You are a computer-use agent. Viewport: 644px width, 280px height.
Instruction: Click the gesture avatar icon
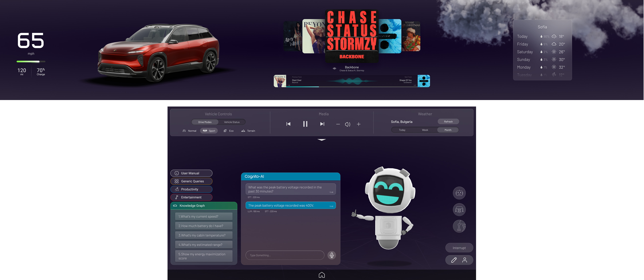point(459,226)
